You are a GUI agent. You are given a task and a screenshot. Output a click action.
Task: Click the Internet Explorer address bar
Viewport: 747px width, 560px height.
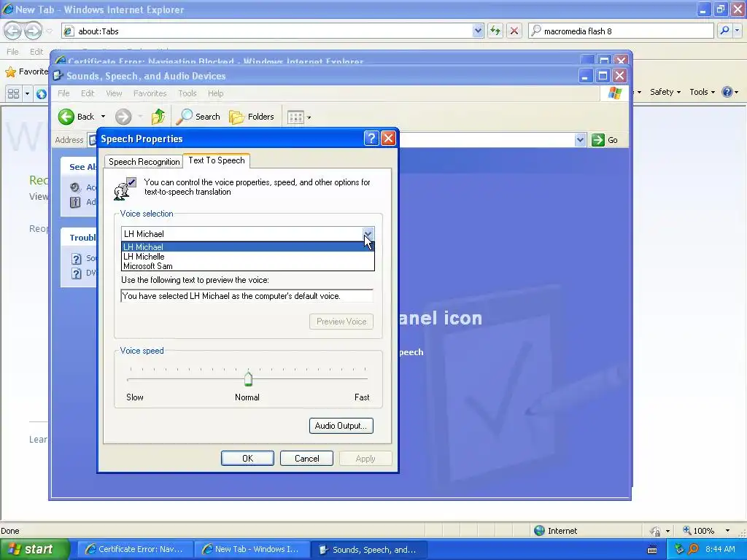(271, 31)
